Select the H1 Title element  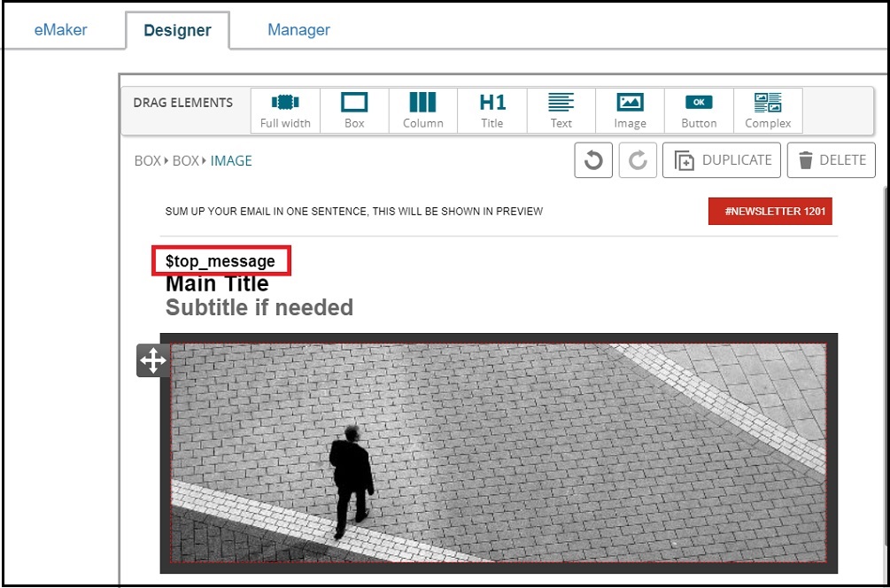tap(492, 111)
